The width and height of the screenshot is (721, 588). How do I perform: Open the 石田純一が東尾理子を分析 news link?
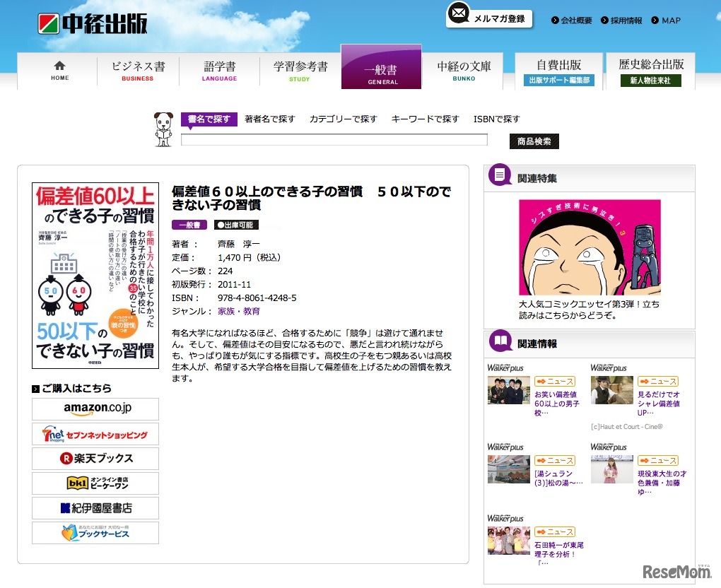pyautogui.click(x=558, y=554)
